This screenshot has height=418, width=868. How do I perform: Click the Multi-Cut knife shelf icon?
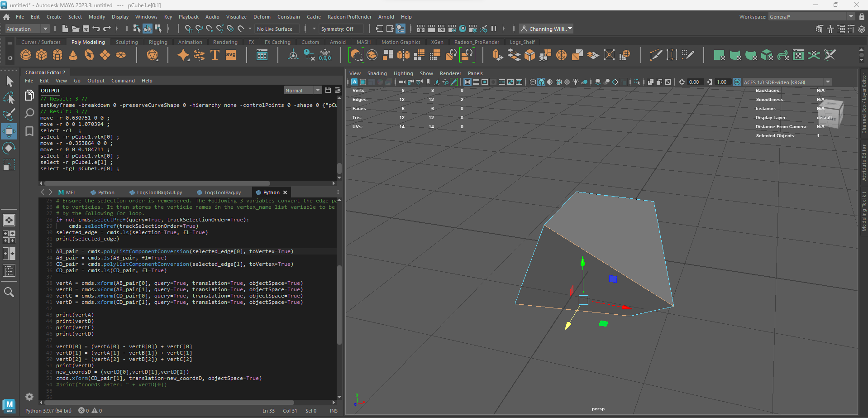tap(655, 55)
